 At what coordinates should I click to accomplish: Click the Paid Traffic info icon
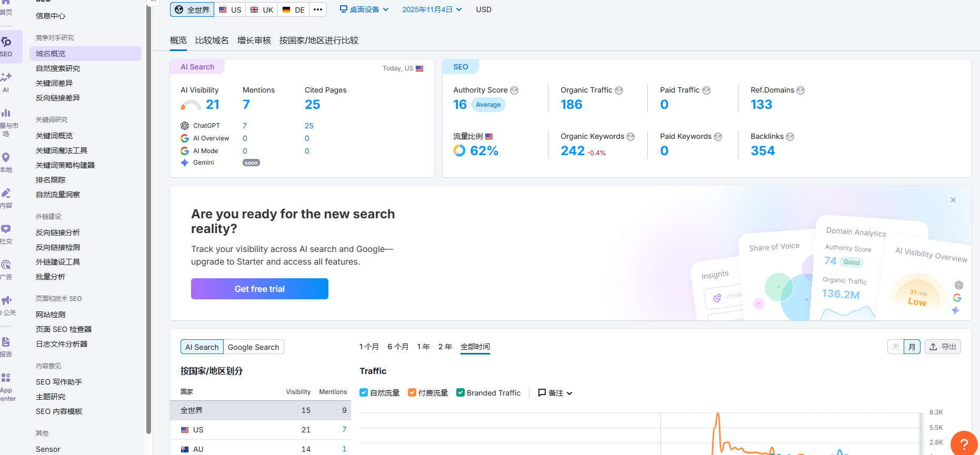(706, 90)
